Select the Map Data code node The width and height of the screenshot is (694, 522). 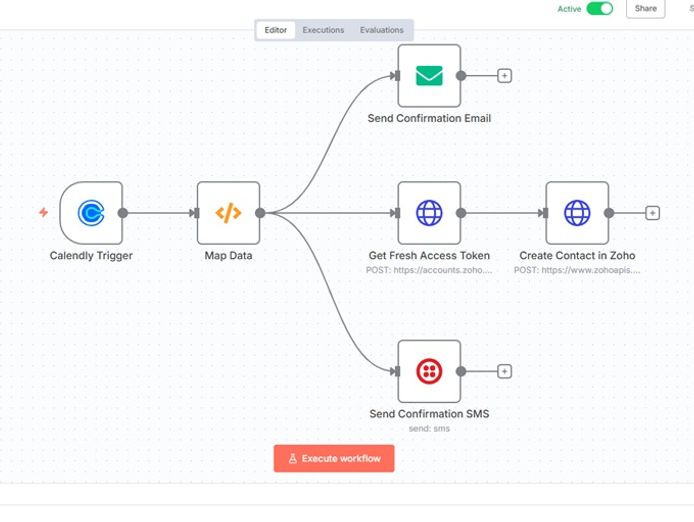point(228,212)
